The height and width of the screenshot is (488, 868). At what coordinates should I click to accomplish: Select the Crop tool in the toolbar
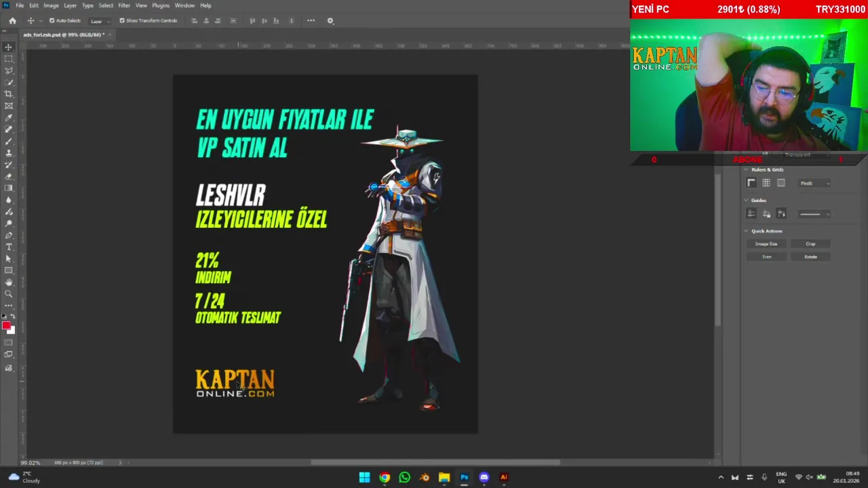(x=9, y=94)
